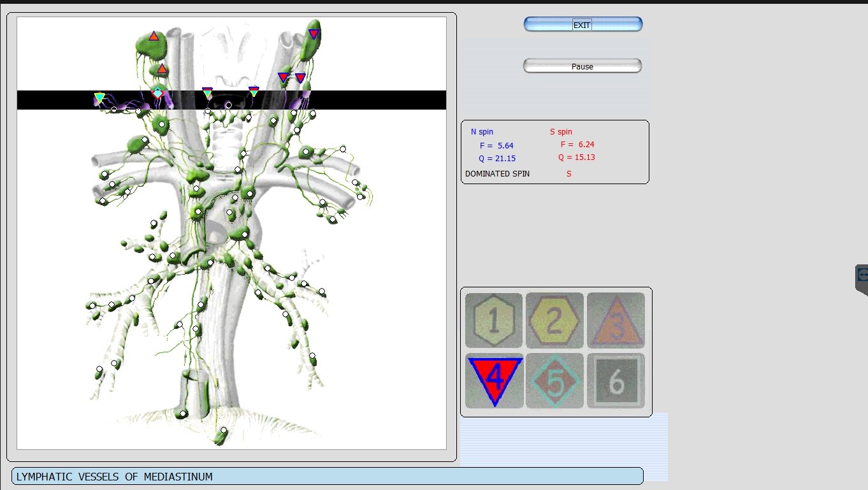Click the cyan diamond marker on the diagram
868x490 pixels.
pyautogui.click(x=157, y=93)
